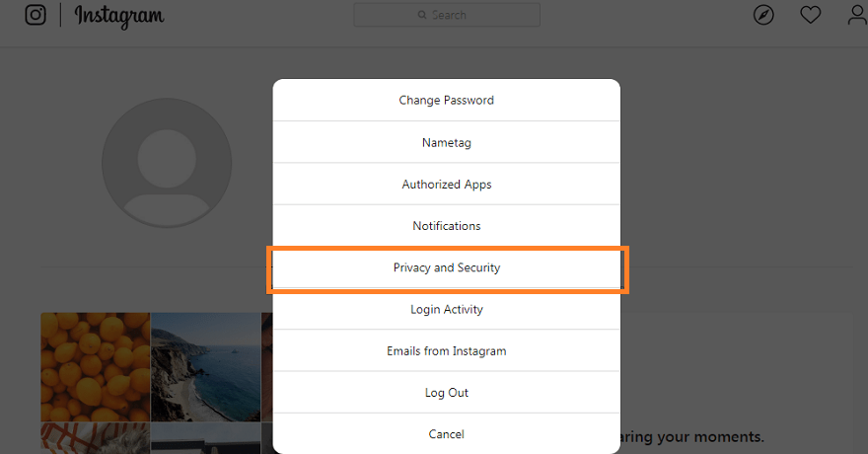Dismiss the menu with Cancel
Viewport: 868px width, 454px height.
tap(447, 434)
